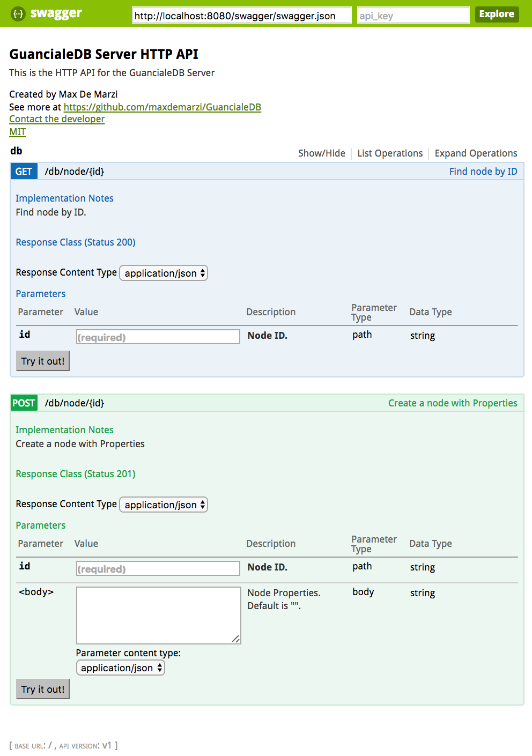Select Expand Operations for db
Viewport: 532px width, 756px height.
476,153
